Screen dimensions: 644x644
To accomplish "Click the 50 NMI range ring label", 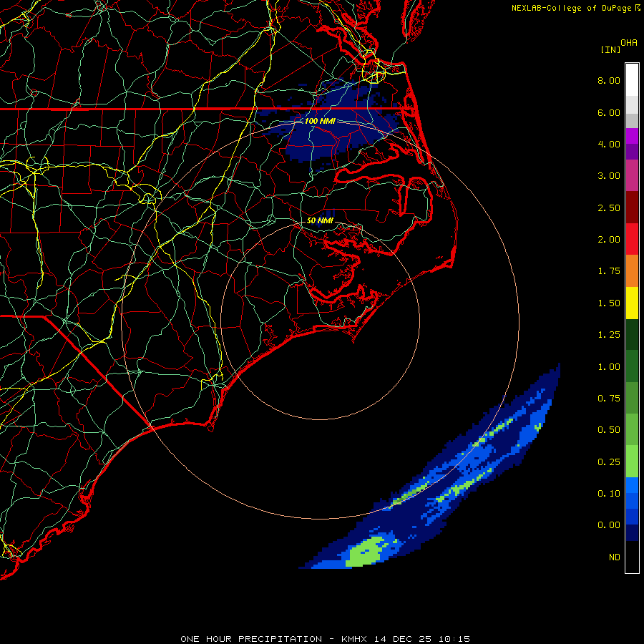I will coord(320,220).
